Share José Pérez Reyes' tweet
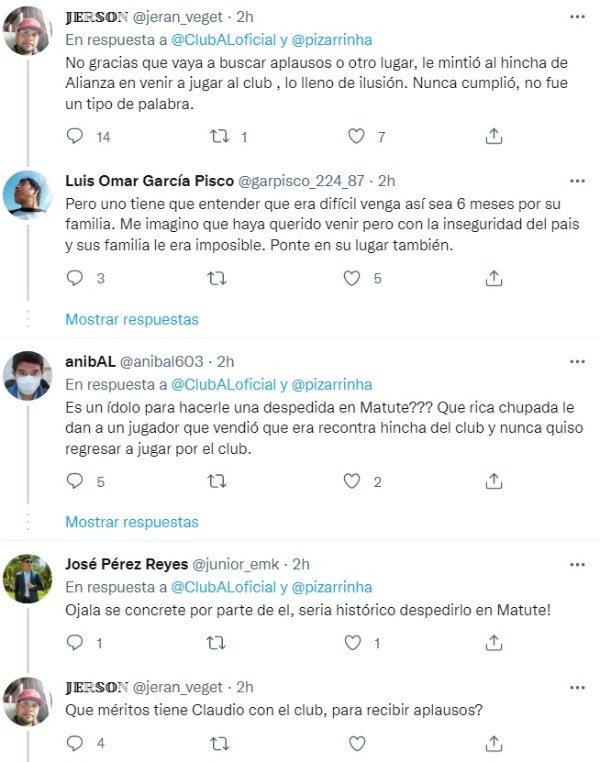 click(493, 645)
